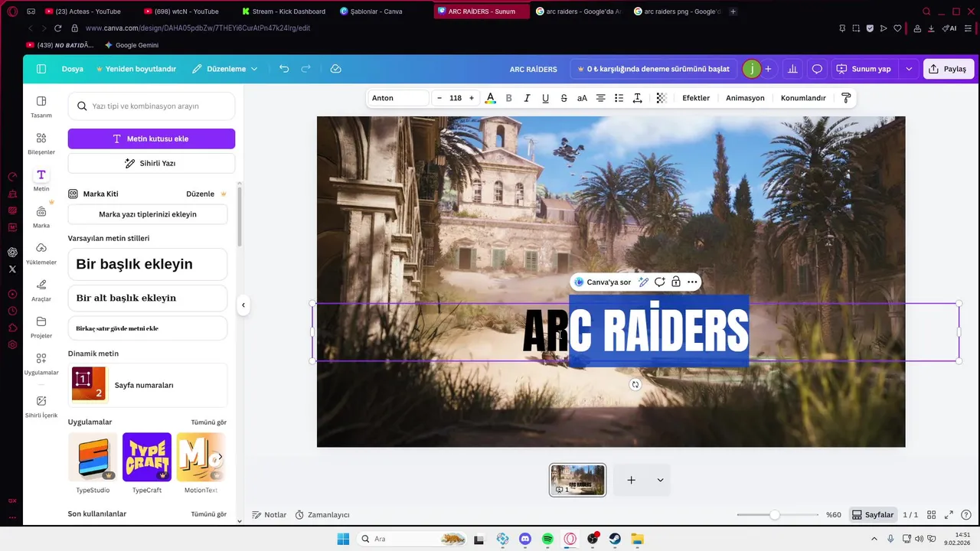Viewport: 980px width, 551px height.
Task: Add subheading Bir alt başlık ekleyin
Action: click(x=148, y=298)
